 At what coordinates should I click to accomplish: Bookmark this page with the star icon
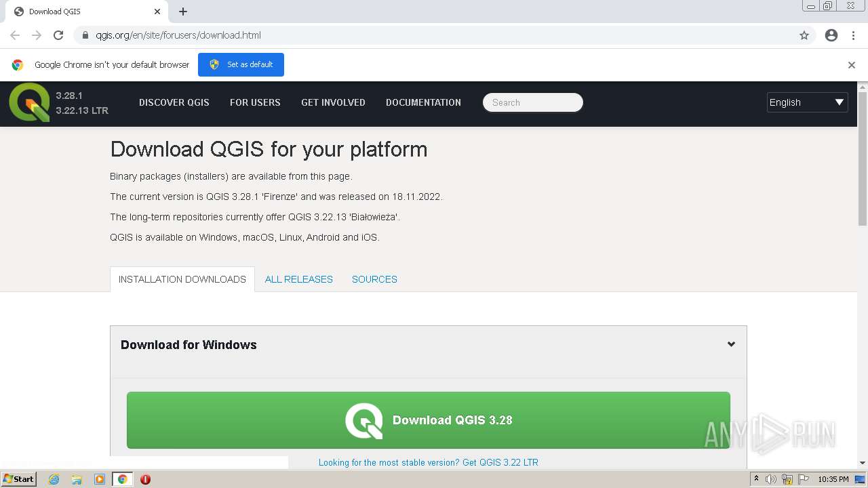804,35
